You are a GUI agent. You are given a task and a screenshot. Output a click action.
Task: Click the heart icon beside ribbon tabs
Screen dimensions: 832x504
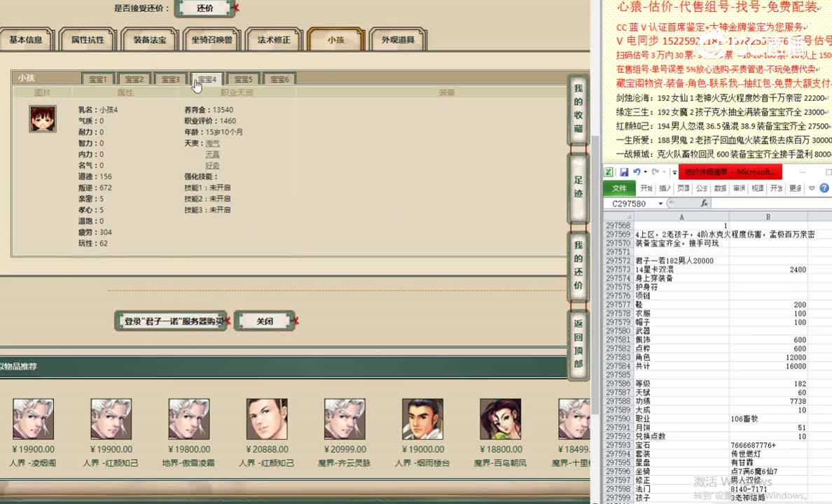[810, 188]
